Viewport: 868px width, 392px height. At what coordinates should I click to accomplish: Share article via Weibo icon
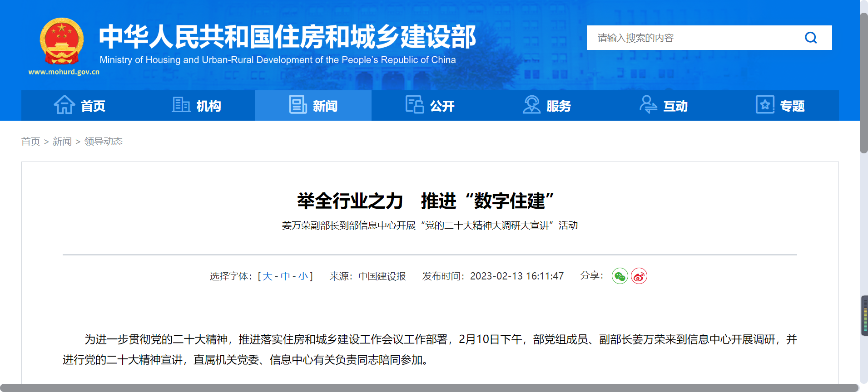[639, 276]
